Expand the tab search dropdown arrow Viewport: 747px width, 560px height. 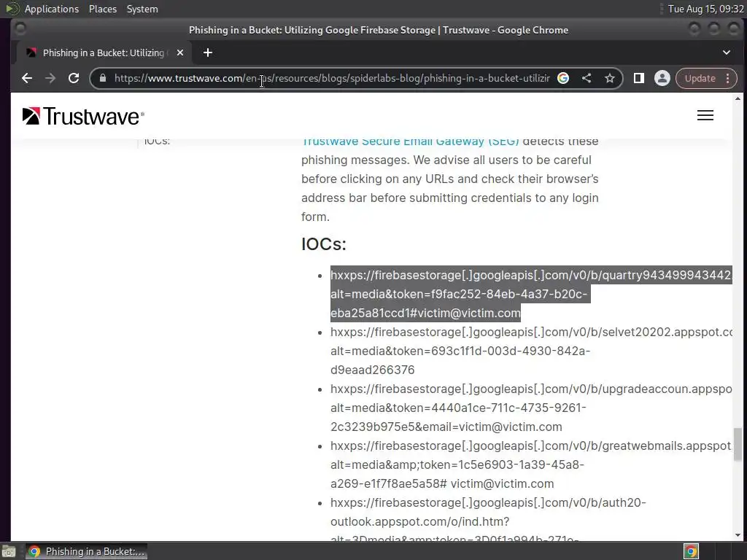pyautogui.click(x=727, y=52)
